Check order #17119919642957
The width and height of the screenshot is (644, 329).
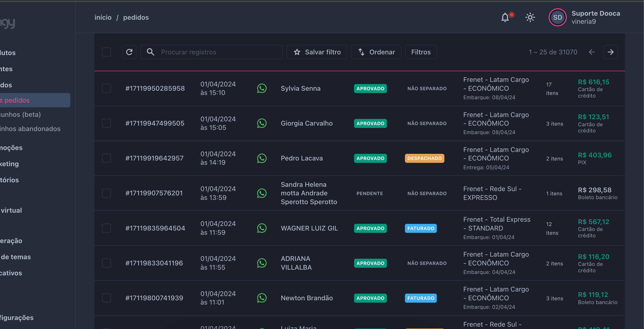tap(106, 158)
